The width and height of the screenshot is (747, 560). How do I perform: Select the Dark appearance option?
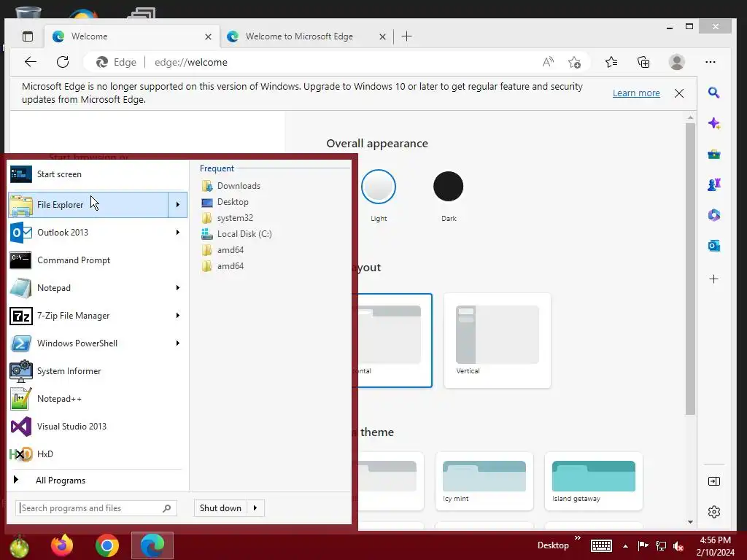pos(449,186)
